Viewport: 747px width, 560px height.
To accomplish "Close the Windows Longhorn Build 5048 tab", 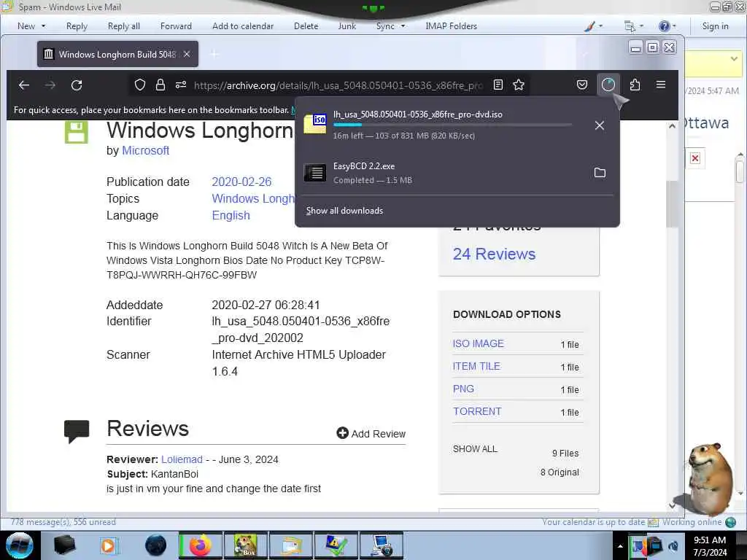I will (187, 54).
